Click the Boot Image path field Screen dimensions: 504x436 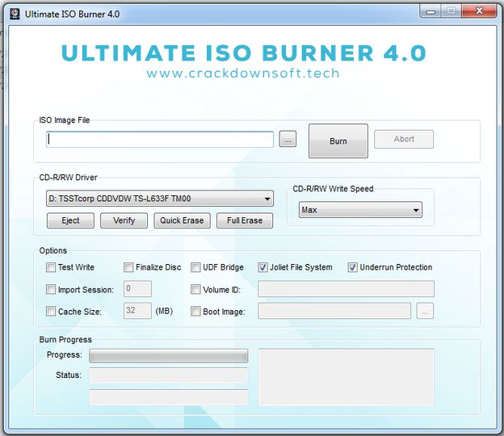334,311
